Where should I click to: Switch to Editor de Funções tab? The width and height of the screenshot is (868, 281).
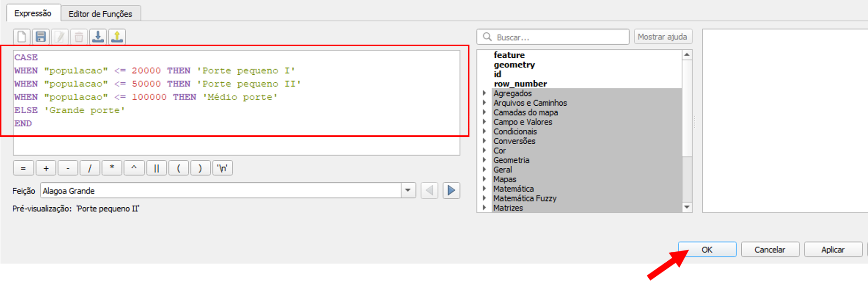click(100, 14)
